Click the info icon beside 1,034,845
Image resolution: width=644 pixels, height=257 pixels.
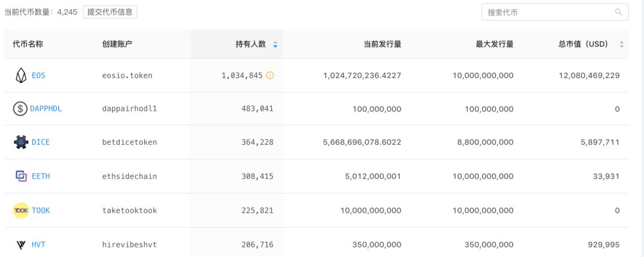[270, 76]
